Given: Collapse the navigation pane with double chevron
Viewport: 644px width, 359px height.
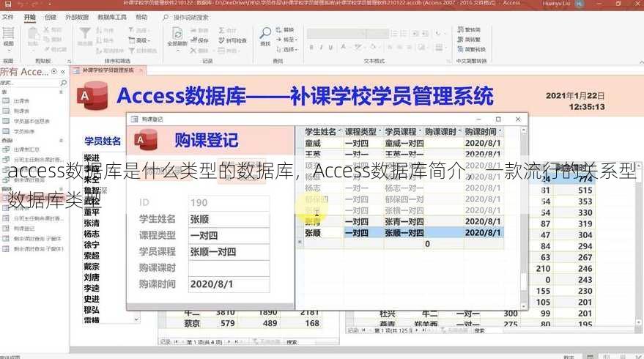Looking at the screenshot, I should click(x=63, y=72).
